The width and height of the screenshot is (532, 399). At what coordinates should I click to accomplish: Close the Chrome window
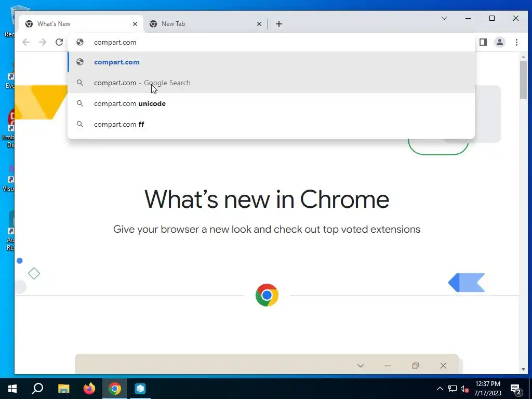tap(516, 18)
